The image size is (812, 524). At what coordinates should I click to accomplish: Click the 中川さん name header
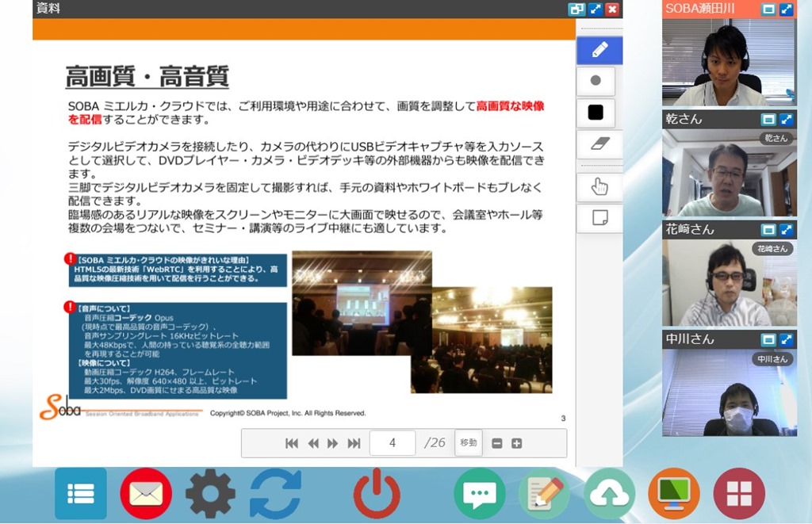(x=690, y=339)
